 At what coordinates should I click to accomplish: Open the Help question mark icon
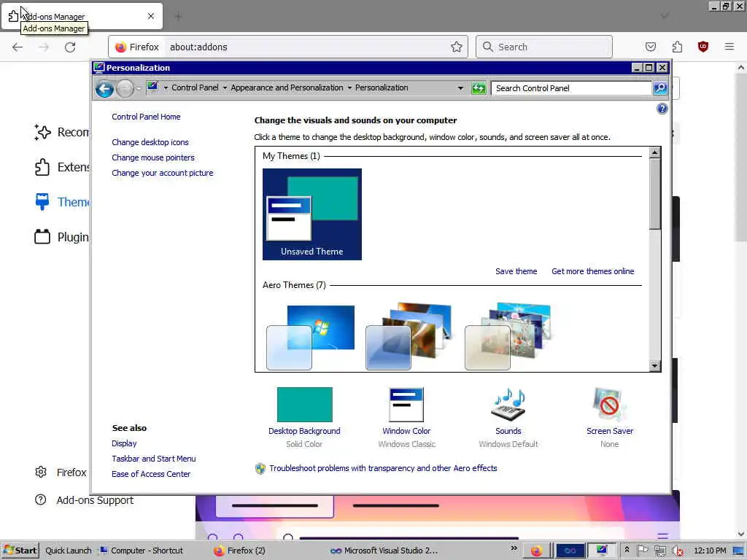tap(662, 109)
